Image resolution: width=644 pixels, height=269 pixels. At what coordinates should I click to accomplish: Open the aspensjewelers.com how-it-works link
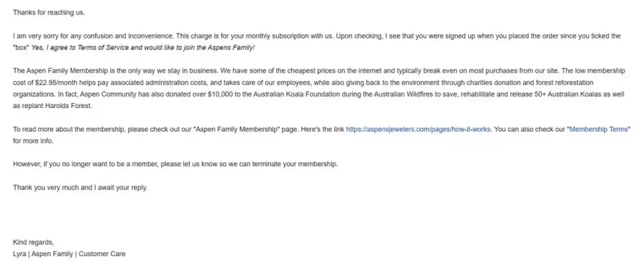coord(418,129)
